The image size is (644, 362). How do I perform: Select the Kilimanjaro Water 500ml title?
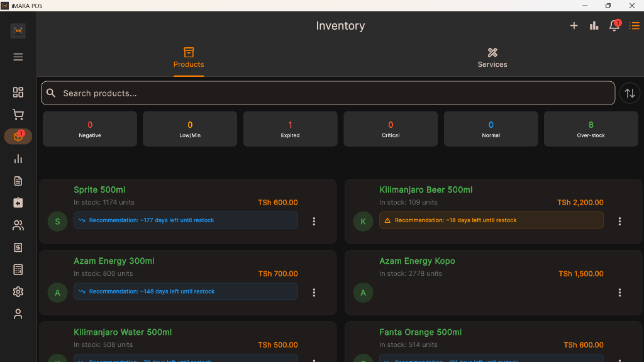point(123,332)
